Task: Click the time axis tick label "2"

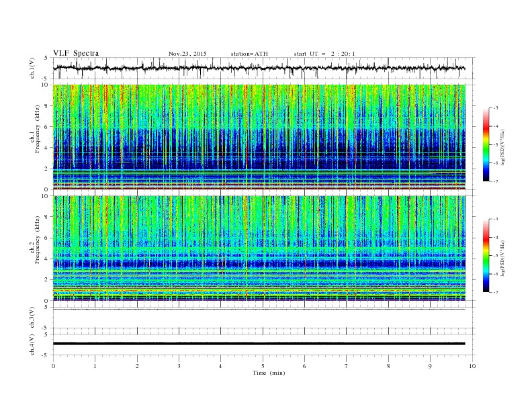Action: [137, 366]
